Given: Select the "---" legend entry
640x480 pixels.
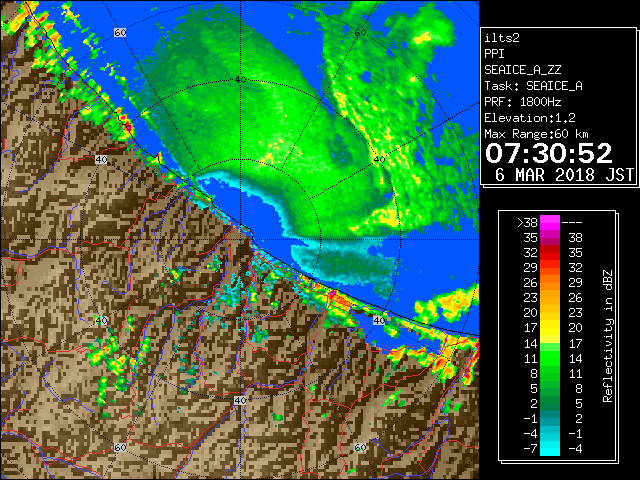Looking at the screenshot, I should [572, 223].
